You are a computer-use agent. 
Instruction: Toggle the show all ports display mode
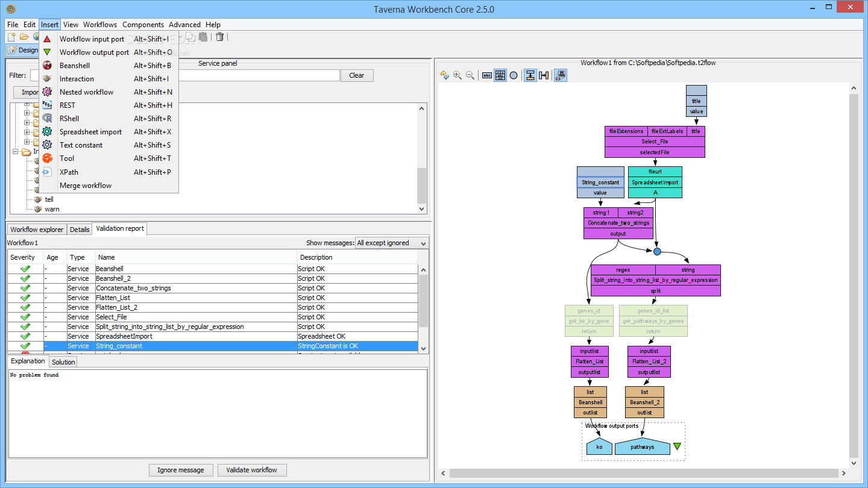(500, 75)
